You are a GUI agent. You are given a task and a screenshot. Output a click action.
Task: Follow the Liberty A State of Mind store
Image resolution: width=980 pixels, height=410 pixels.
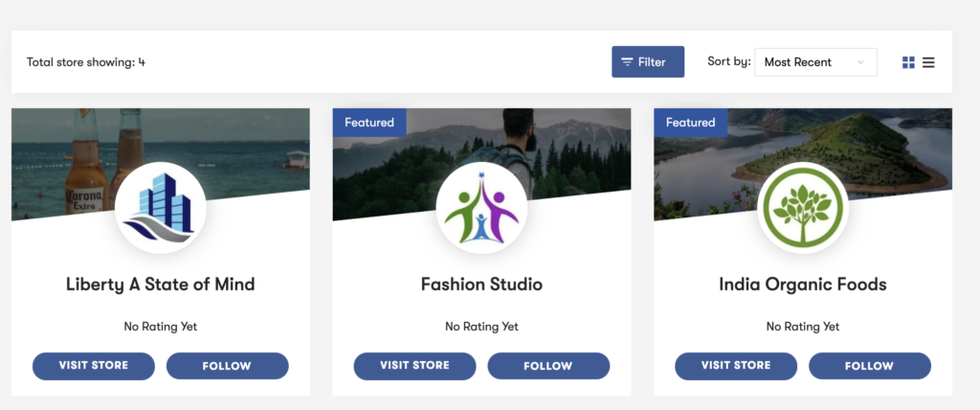(x=227, y=366)
